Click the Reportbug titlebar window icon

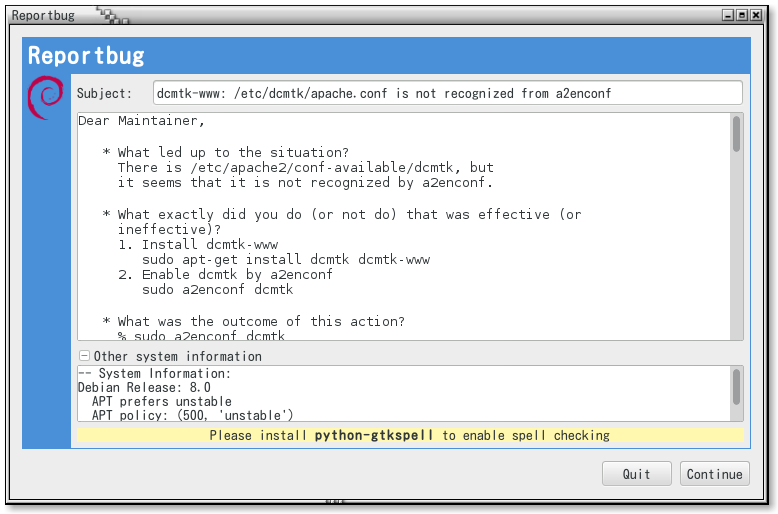tap(113, 16)
